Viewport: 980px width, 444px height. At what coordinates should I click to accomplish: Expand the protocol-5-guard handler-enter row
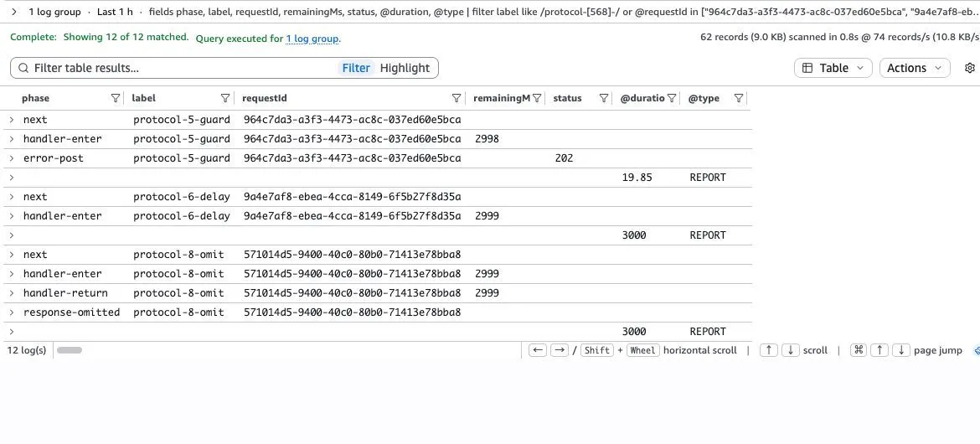point(11,139)
